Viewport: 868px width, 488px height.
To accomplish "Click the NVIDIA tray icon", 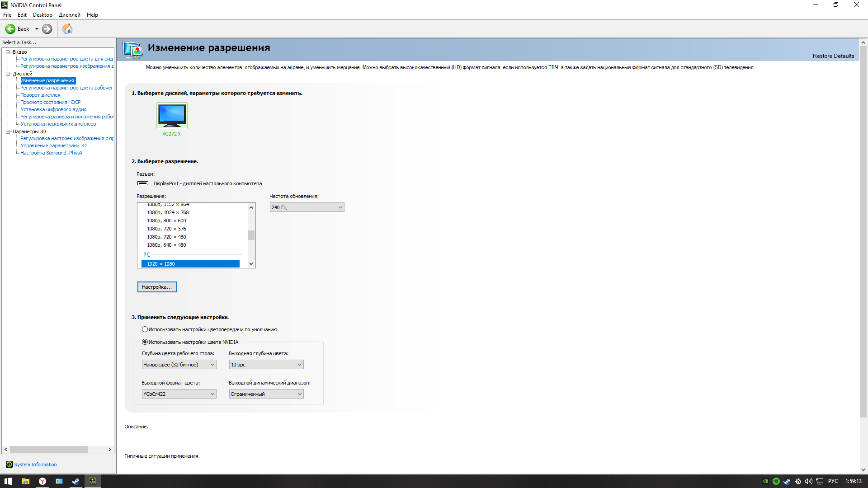I will 765,481.
